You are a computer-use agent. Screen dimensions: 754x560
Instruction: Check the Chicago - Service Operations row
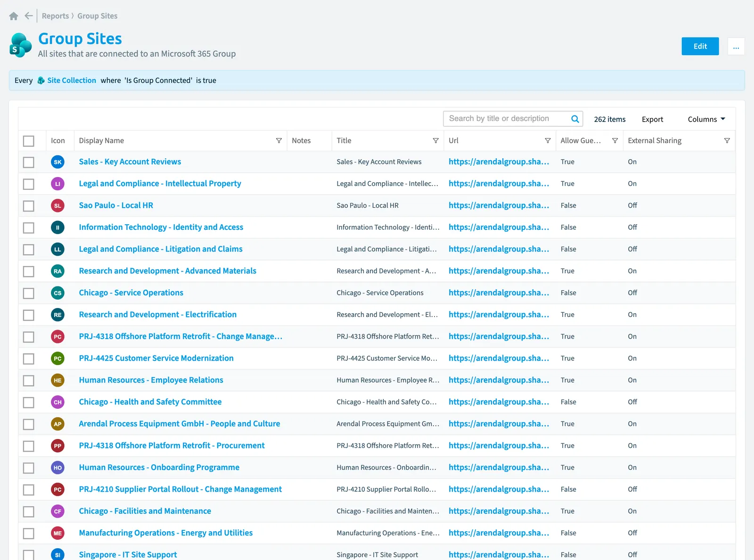(29, 293)
